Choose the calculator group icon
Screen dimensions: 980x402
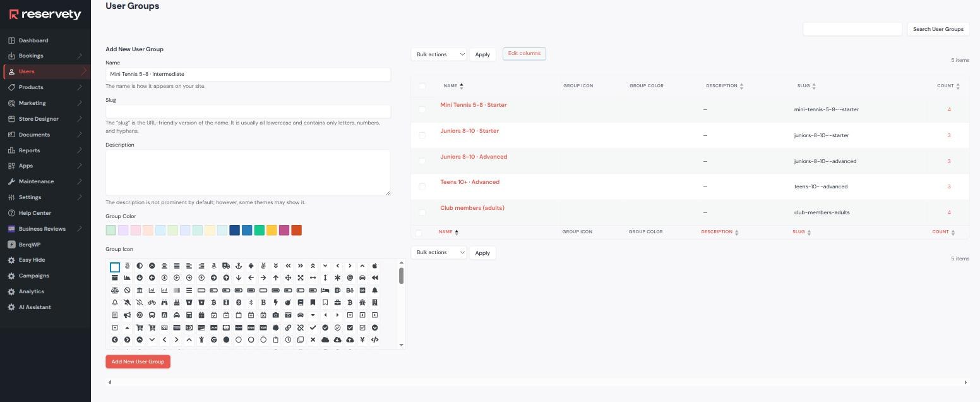pos(189,315)
